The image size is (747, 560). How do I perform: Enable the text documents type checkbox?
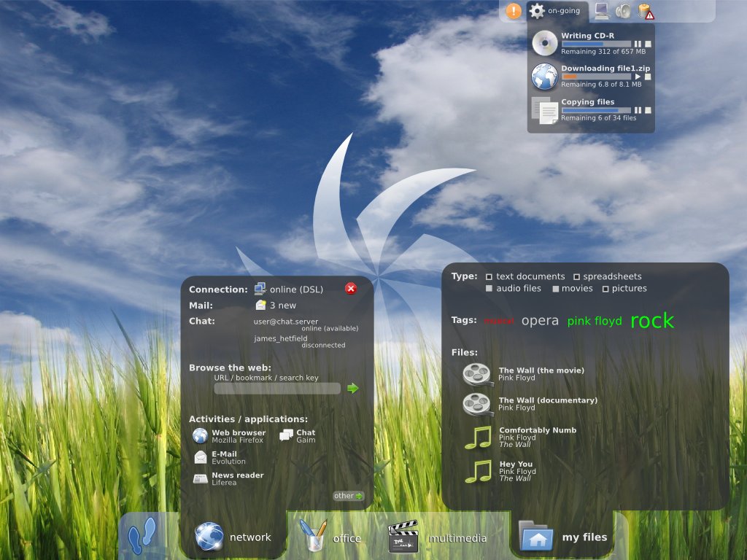pos(489,277)
